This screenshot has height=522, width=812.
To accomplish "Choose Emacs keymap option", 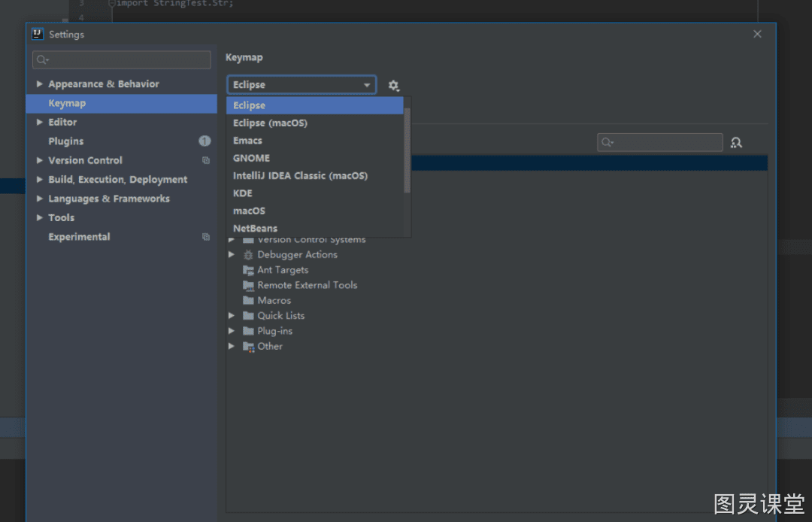I will [315, 141].
